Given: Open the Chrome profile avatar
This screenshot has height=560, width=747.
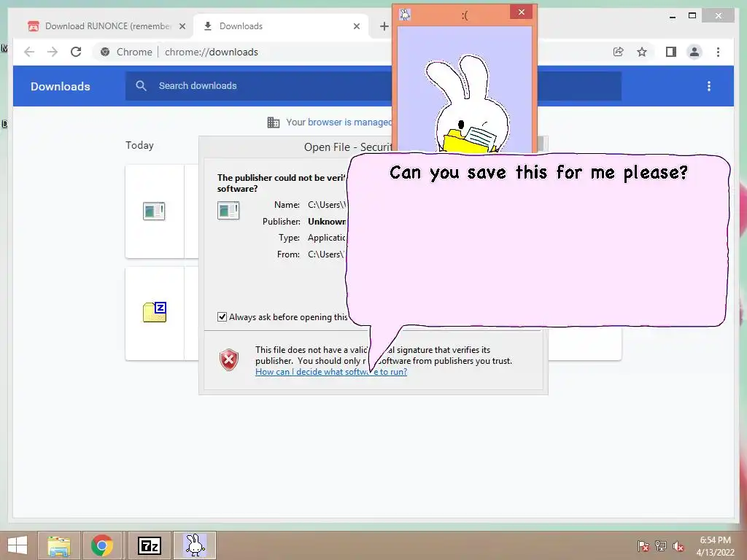Looking at the screenshot, I should [x=694, y=52].
